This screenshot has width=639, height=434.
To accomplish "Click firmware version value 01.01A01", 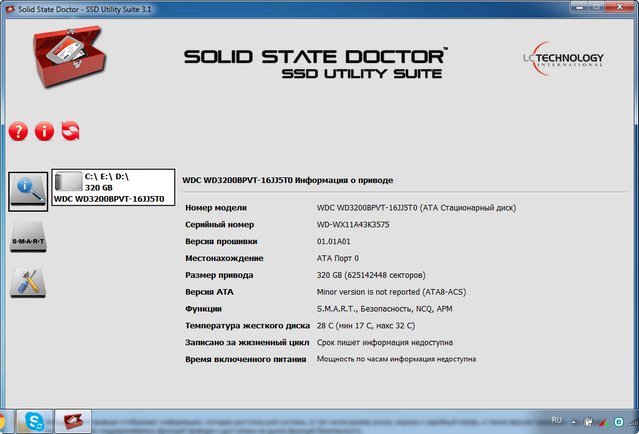I will coord(333,241).
